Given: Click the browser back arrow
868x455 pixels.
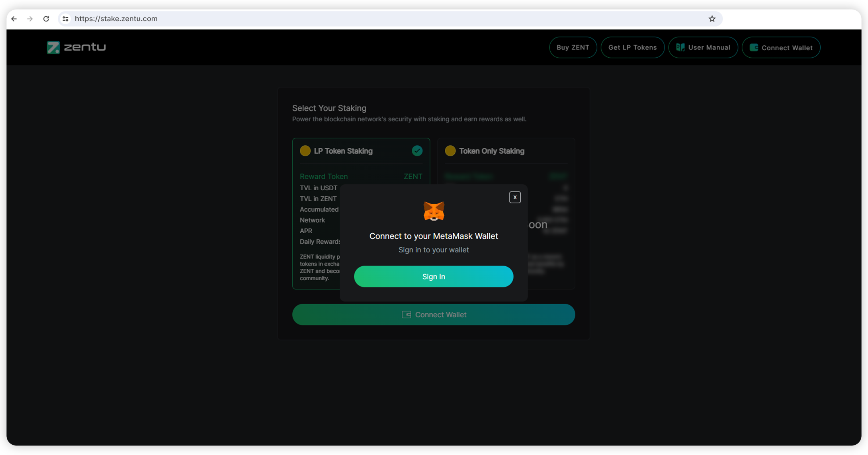Looking at the screenshot, I should click(x=14, y=19).
